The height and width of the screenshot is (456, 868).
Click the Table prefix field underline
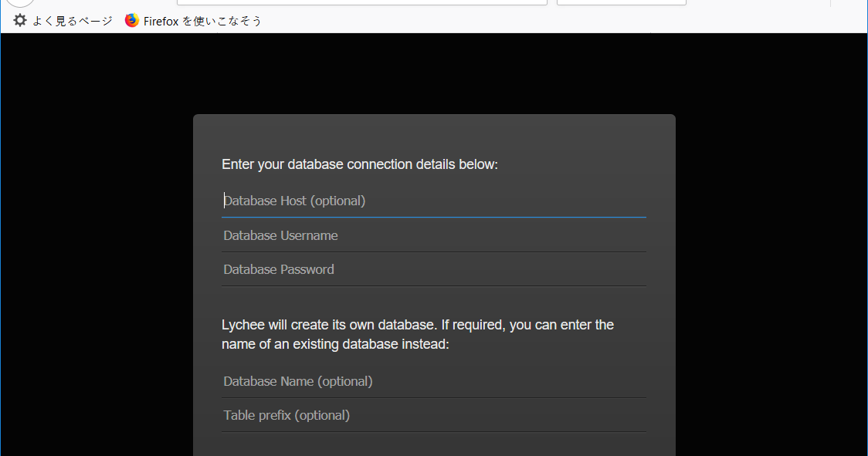click(434, 429)
